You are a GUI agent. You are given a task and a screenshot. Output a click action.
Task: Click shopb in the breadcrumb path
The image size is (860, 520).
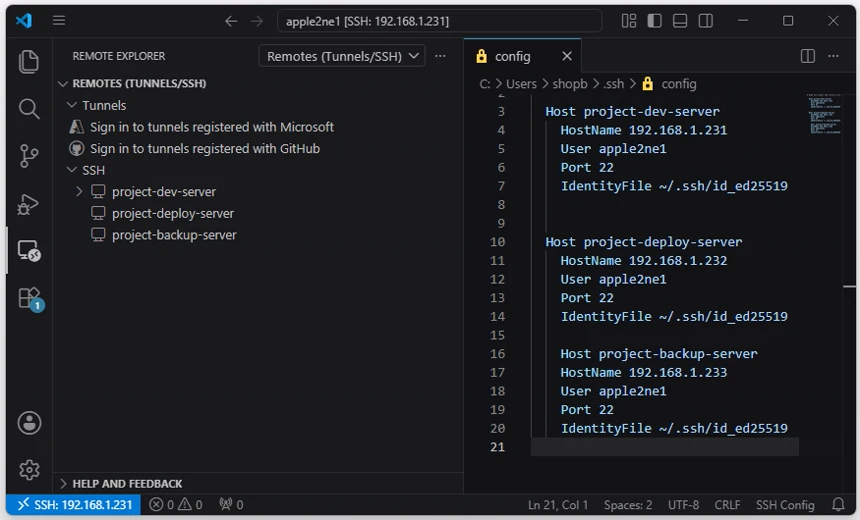tap(569, 84)
